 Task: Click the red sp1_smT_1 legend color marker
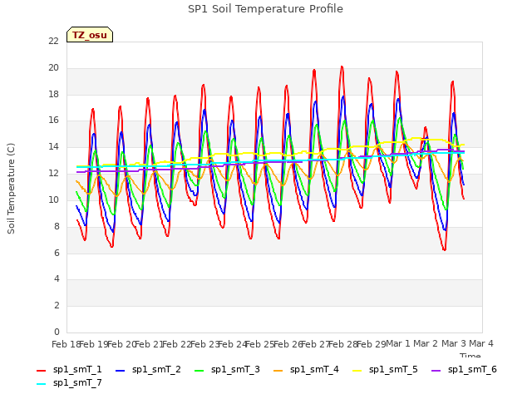coord(41,371)
